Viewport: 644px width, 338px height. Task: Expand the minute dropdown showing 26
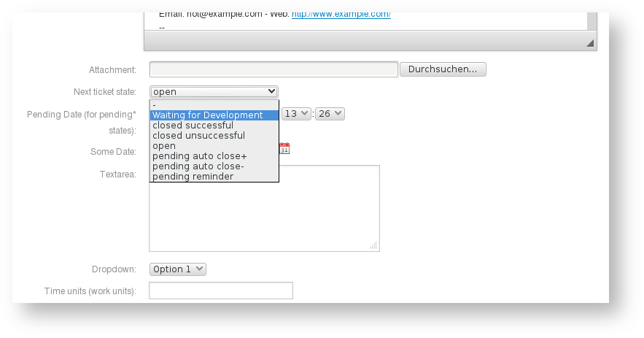(x=330, y=114)
